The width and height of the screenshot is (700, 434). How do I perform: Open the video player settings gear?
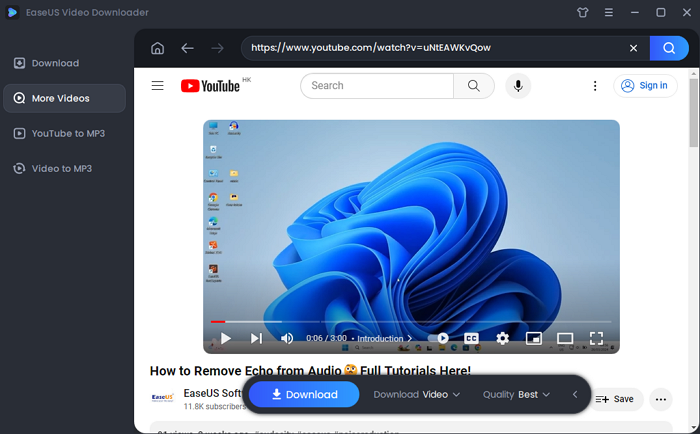click(x=503, y=338)
